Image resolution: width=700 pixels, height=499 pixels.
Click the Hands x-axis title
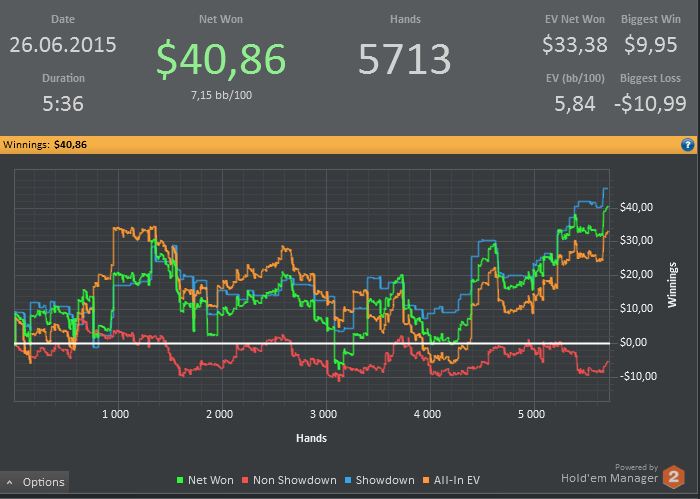(x=312, y=438)
